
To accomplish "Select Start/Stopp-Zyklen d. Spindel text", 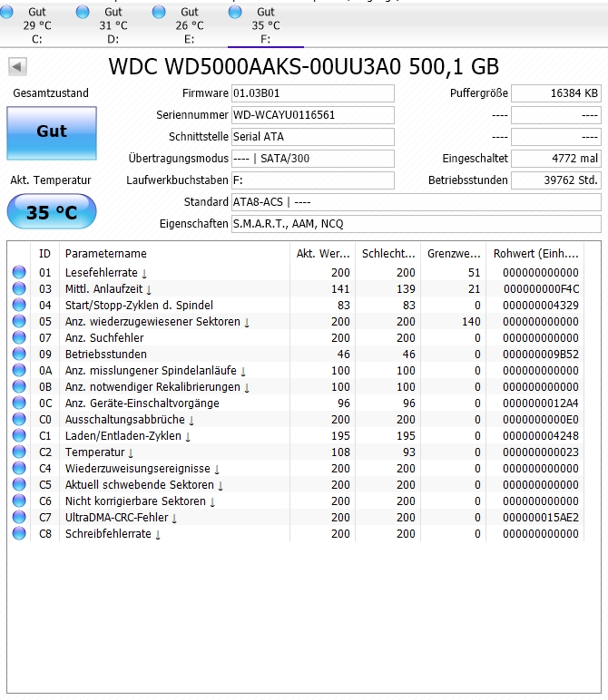I will (x=139, y=306).
